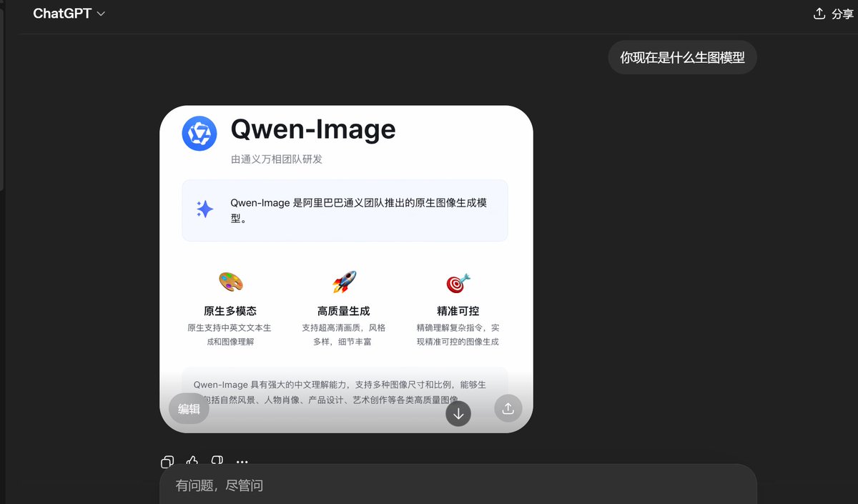The image size is (858, 504).
Task: Click the palette emoji above 原生多模态
Action: (230, 282)
